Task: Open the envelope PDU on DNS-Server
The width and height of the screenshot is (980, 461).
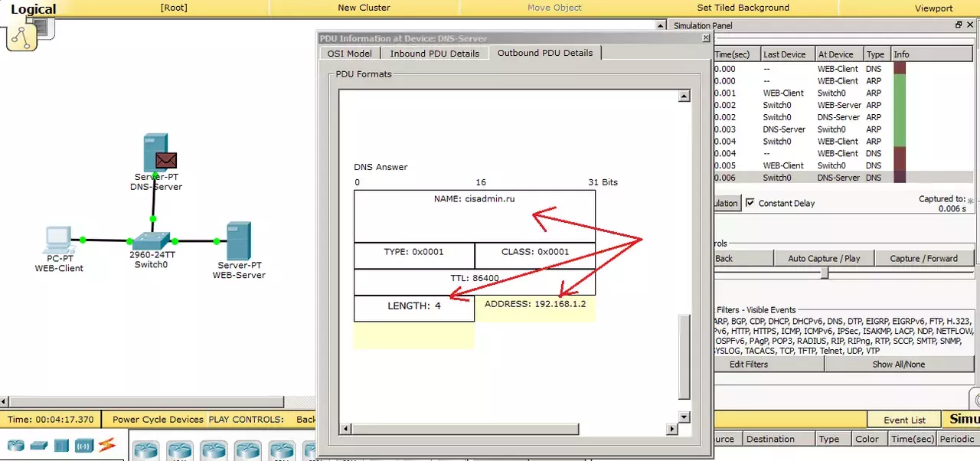Action: tap(166, 159)
